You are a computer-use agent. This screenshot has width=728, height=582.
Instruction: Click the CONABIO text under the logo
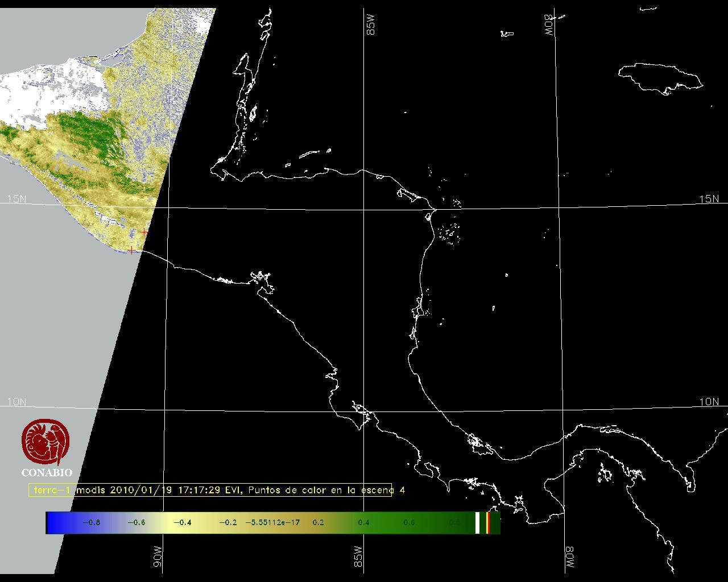point(47,472)
